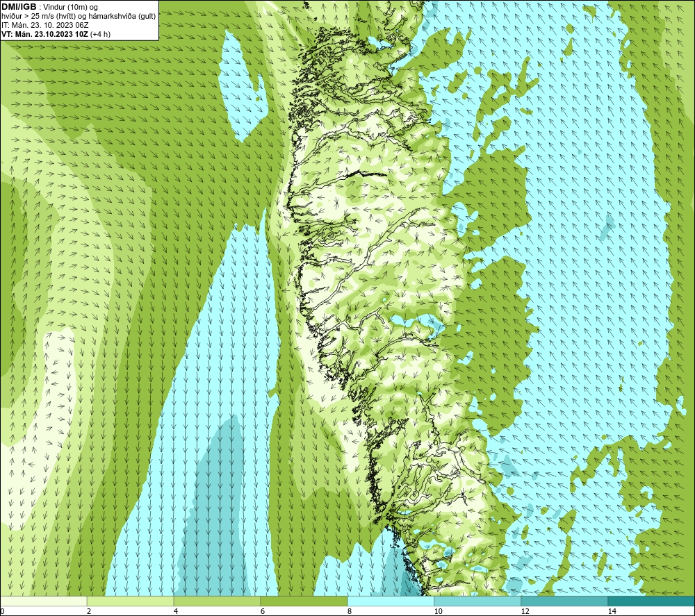Click the 0–2 m/s pale yellow swatch

[43, 601]
